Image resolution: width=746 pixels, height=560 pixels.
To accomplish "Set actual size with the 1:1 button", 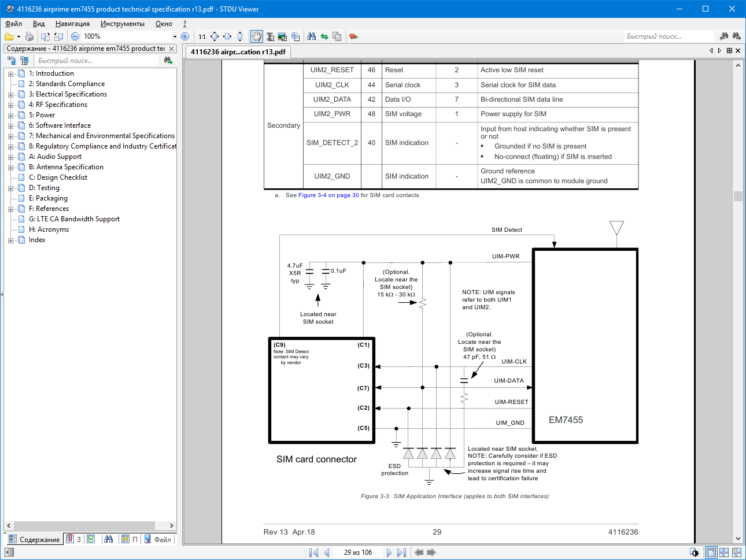I will pyautogui.click(x=202, y=36).
